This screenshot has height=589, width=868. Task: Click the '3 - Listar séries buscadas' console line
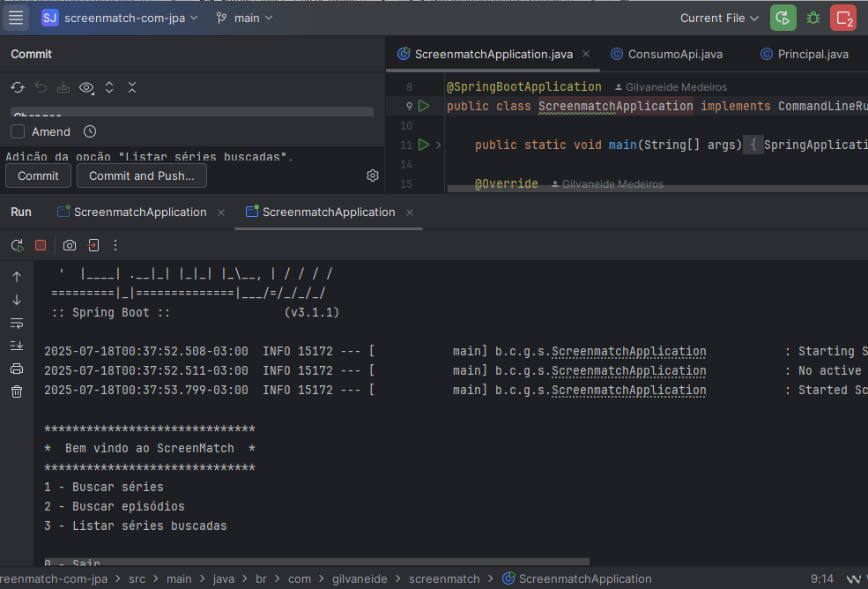(x=136, y=526)
